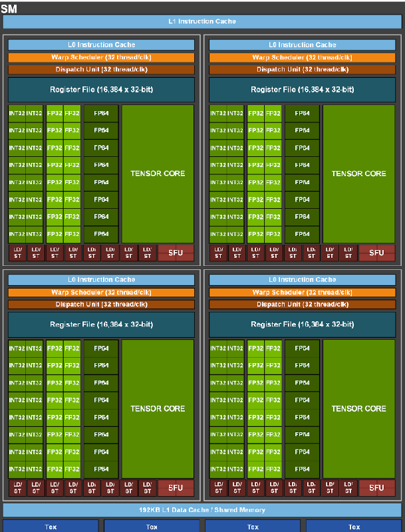Click the SFU block in the bottom-right partition
This screenshot has height=532, width=405.
tap(377, 488)
